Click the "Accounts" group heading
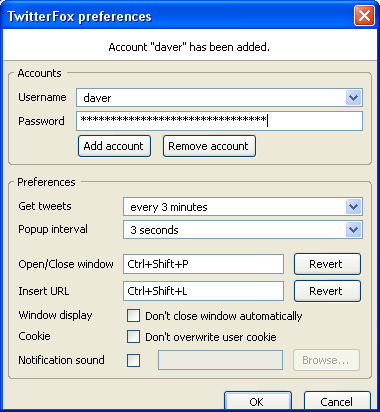This screenshot has height=412, width=380. 39,73
